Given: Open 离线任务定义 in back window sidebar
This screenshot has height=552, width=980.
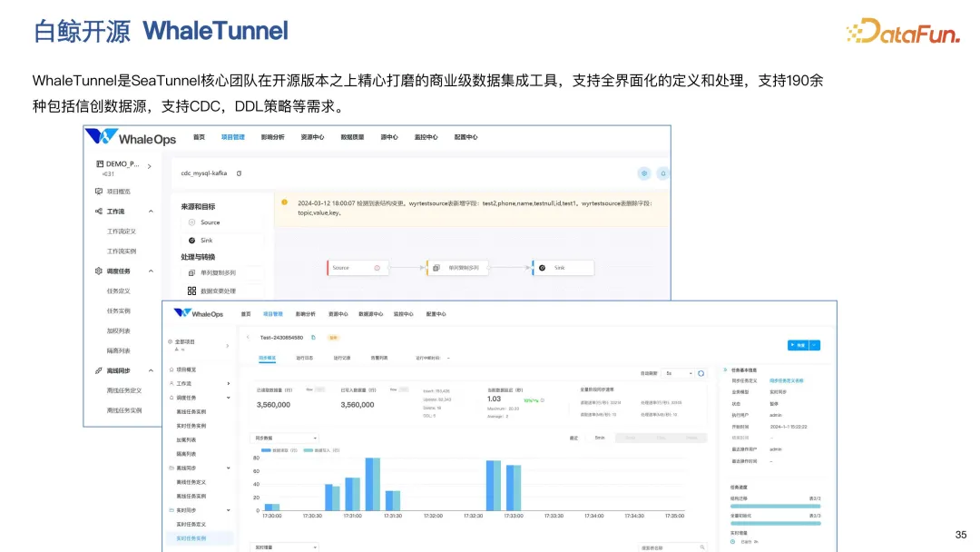Looking at the screenshot, I should coord(123,390).
